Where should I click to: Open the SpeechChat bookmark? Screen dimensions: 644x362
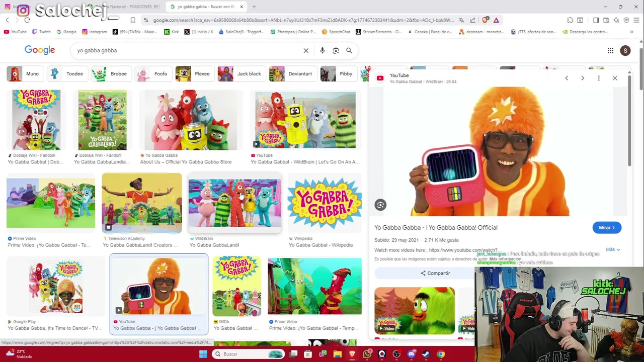[336, 32]
